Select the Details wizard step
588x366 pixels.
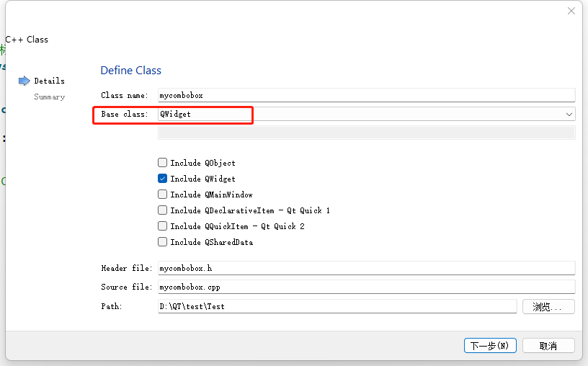click(x=49, y=81)
